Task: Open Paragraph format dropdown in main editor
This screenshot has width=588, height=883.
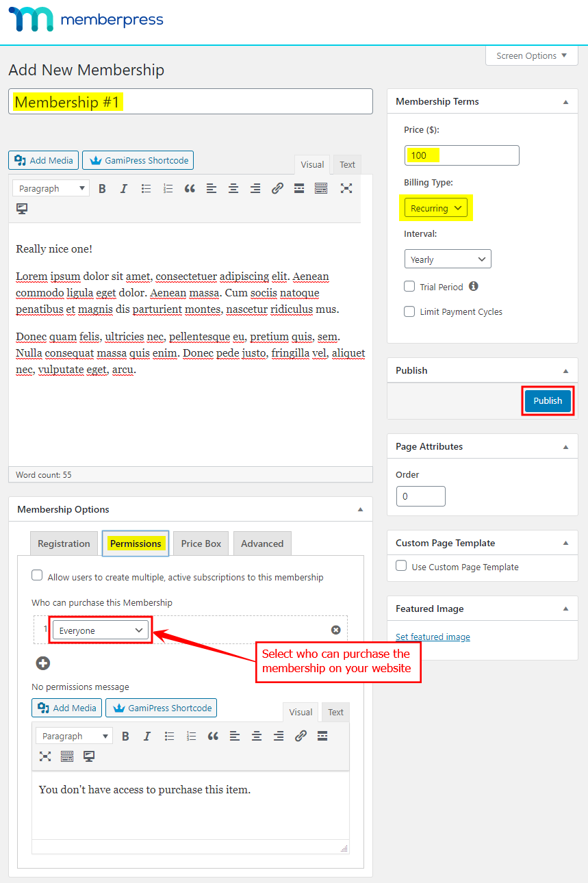Action: point(51,188)
